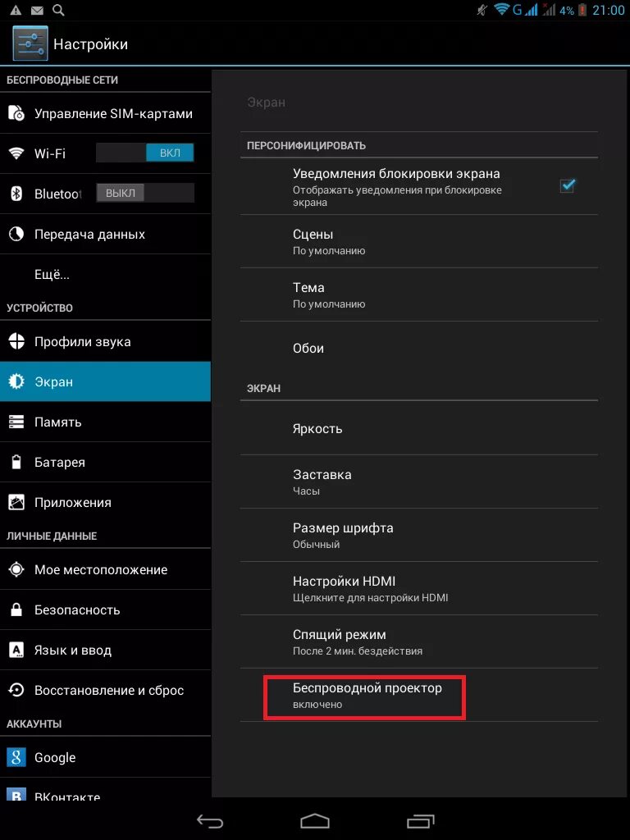Open sound profiles via its icon
The height and width of the screenshot is (840, 630).
pyautogui.click(x=16, y=341)
